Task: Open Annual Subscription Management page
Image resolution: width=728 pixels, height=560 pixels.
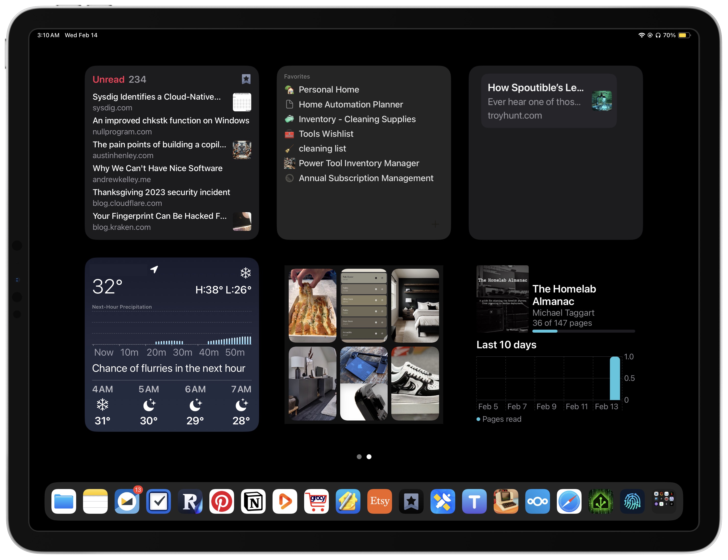Action: [366, 178]
